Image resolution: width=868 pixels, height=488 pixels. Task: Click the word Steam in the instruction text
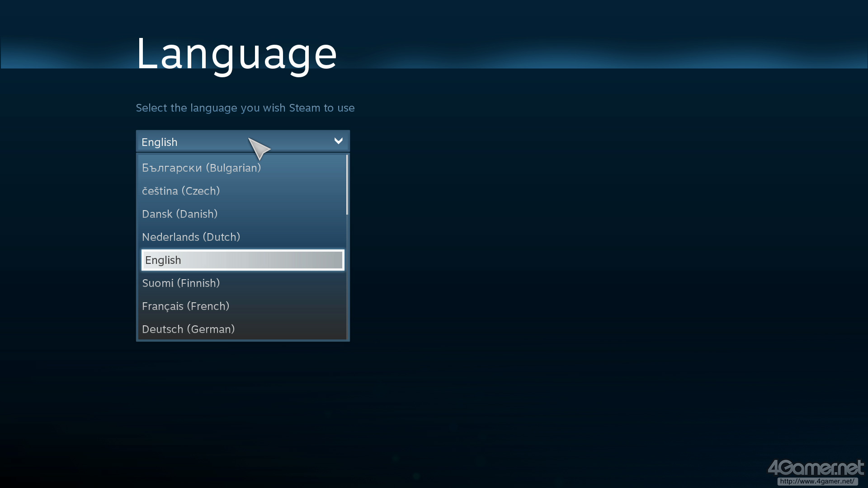point(304,108)
